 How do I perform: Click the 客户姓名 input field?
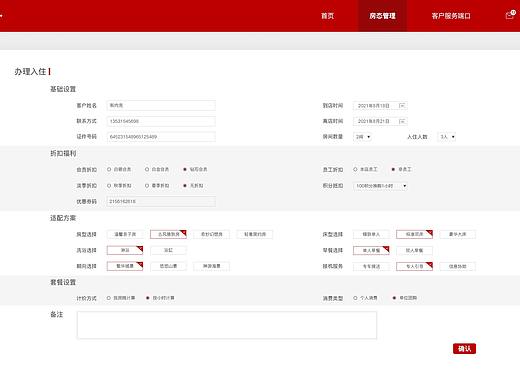coord(161,105)
